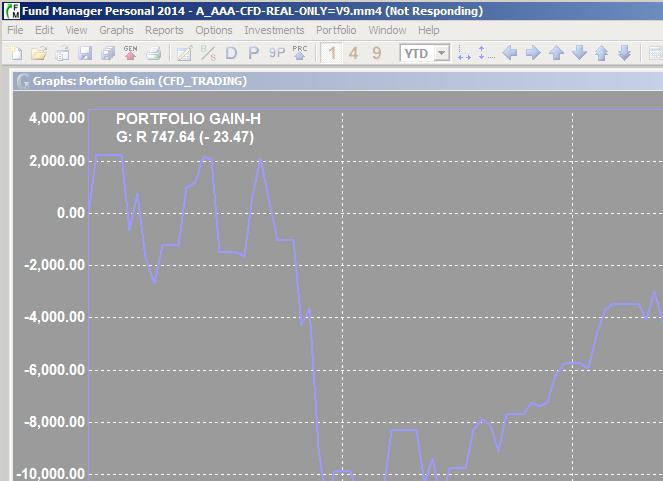Click the vertical range dotted-arrows icon

pyautogui.click(x=486, y=54)
